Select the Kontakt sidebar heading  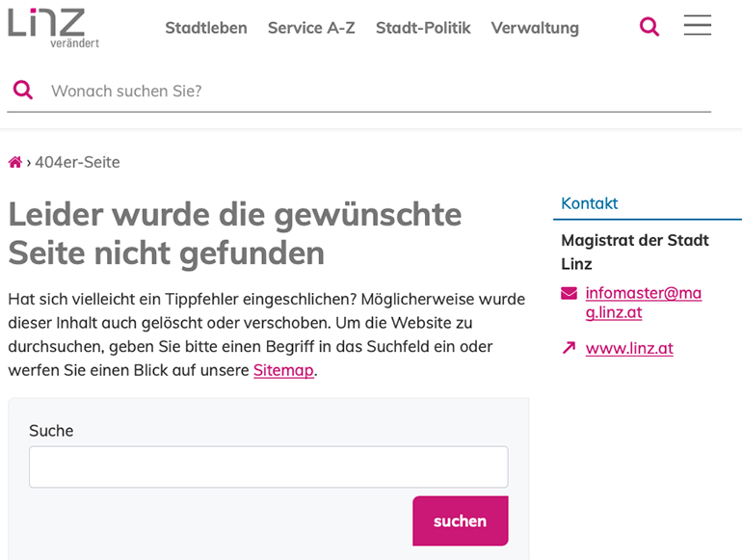pyautogui.click(x=590, y=203)
